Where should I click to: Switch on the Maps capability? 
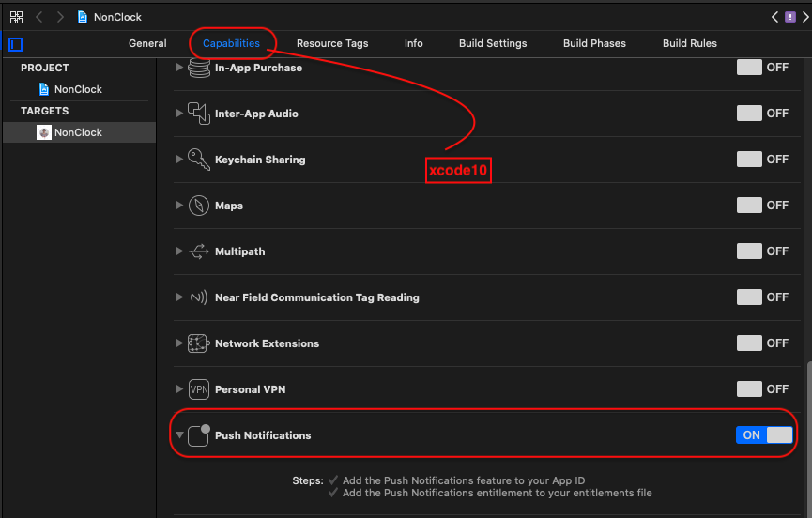(749, 205)
